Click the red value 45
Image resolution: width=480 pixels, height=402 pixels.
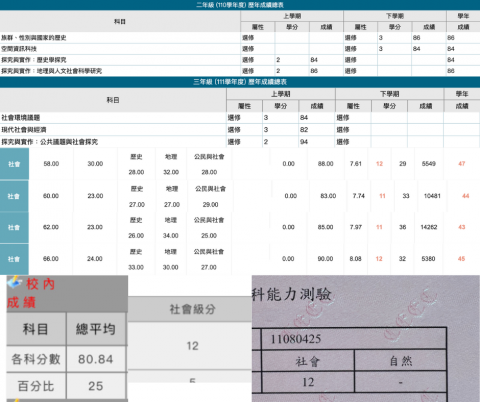pyautogui.click(x=461, y=259)
